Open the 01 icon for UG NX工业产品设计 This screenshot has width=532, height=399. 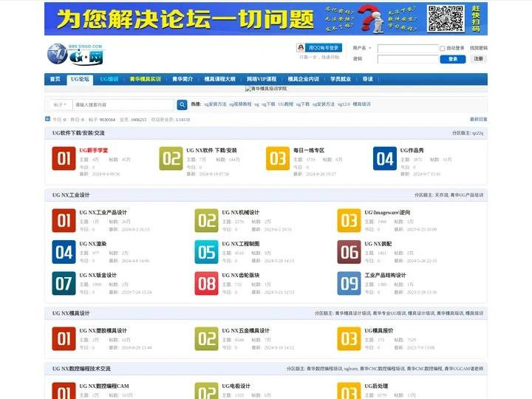coord(64,220)
